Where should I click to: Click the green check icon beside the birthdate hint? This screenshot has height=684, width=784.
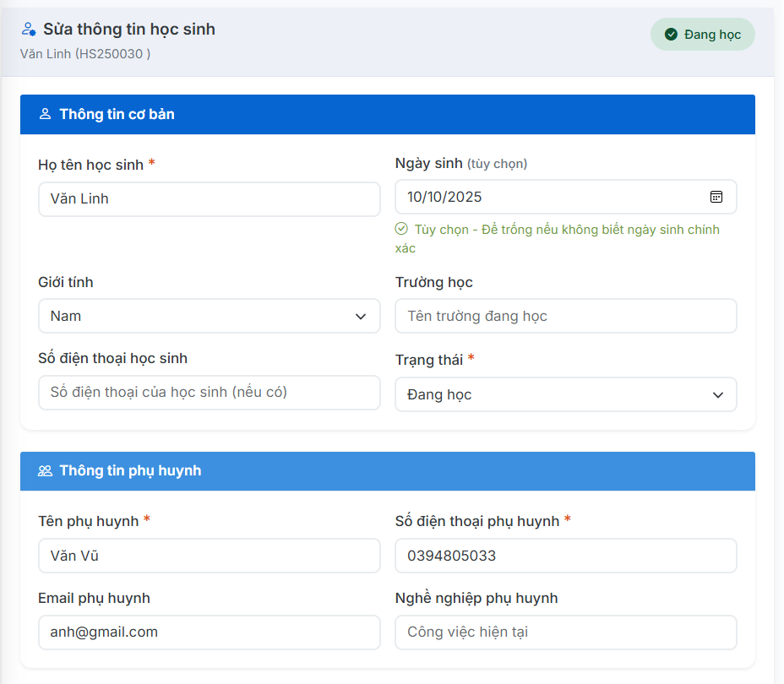pos(402,229)
